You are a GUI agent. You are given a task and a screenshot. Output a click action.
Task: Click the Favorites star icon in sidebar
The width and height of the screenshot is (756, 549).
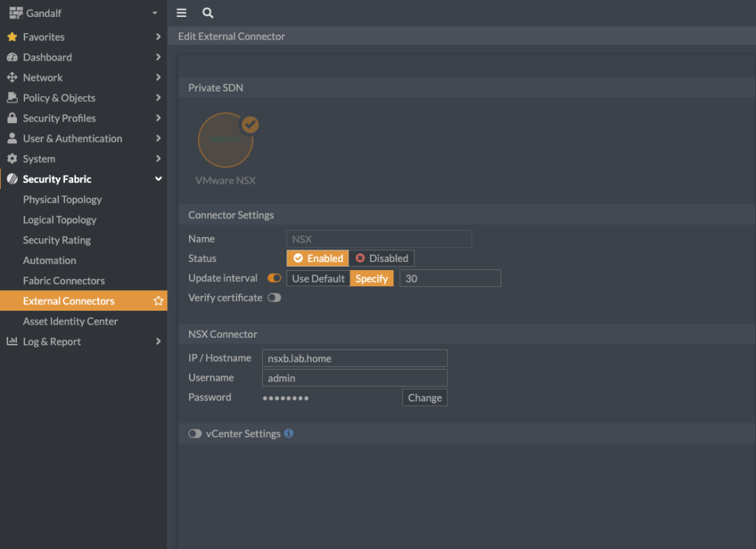click(12, 37)
